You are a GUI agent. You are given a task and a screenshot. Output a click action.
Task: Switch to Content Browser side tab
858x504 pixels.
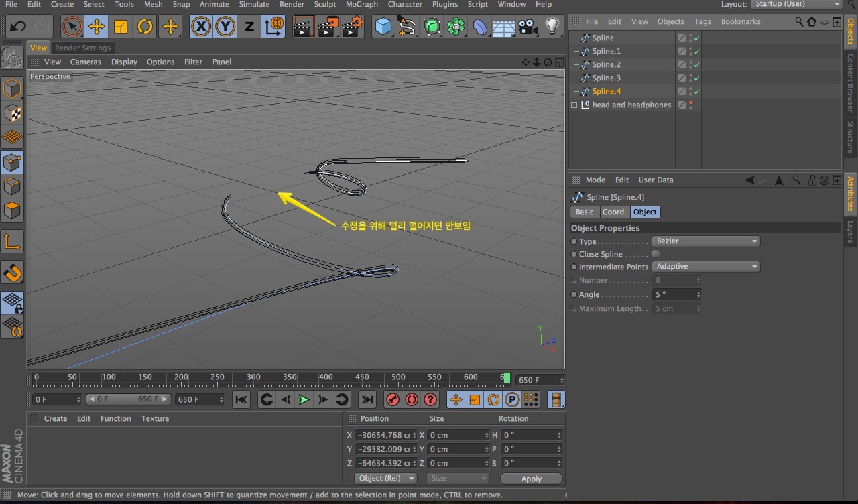[850, 82]
